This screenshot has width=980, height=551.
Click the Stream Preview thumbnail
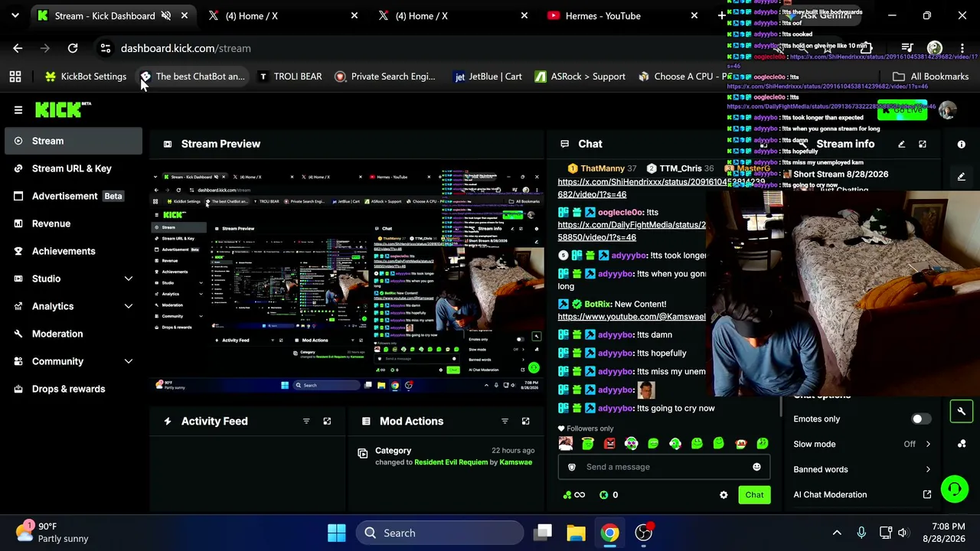pyautogui.click(x=347, y=282)
